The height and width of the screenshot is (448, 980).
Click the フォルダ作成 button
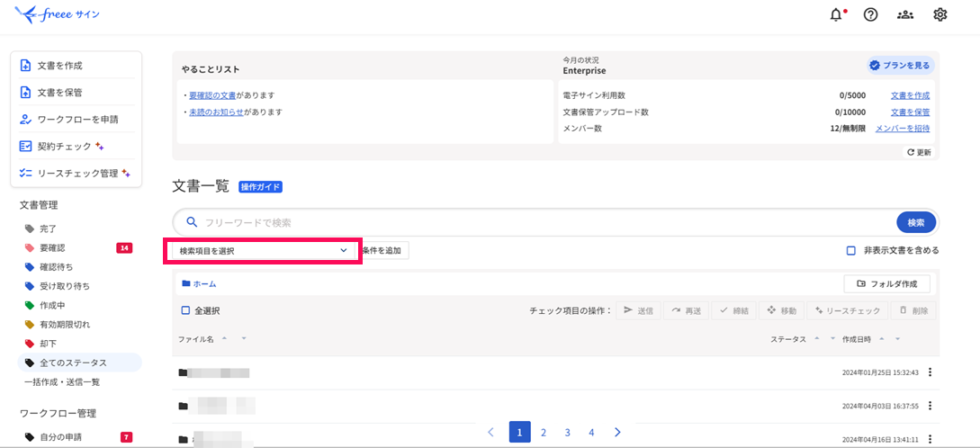(887, 283)
